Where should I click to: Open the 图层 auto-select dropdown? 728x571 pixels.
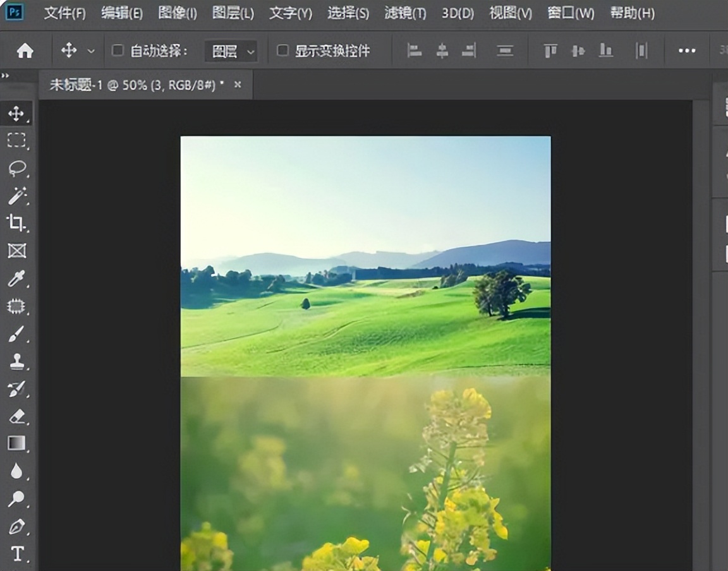click(x=231, y=51)
